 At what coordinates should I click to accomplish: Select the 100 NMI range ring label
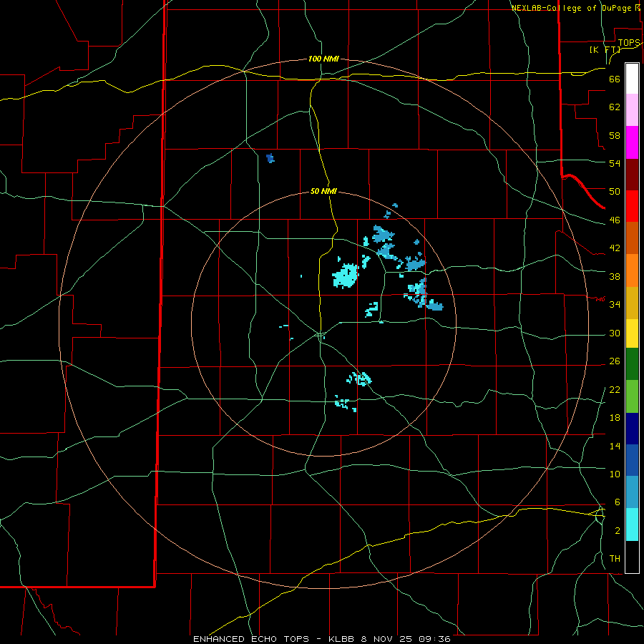point(323,59)
